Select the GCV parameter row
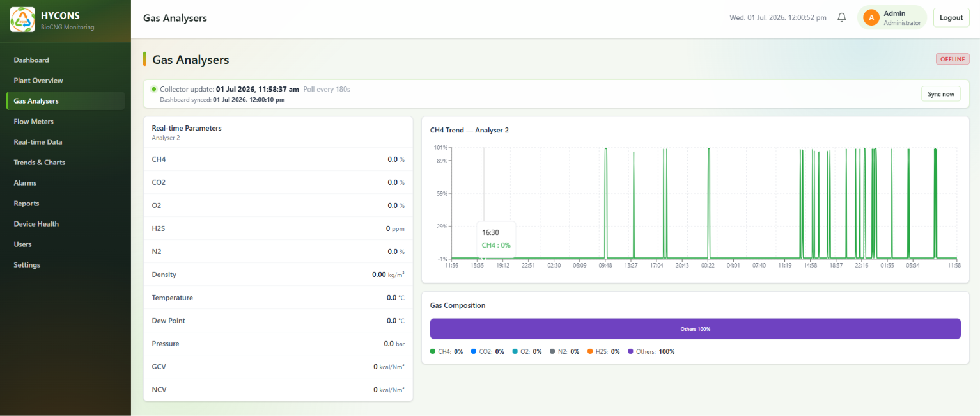The width and height of the screenshot is (980, 416). 278,367
